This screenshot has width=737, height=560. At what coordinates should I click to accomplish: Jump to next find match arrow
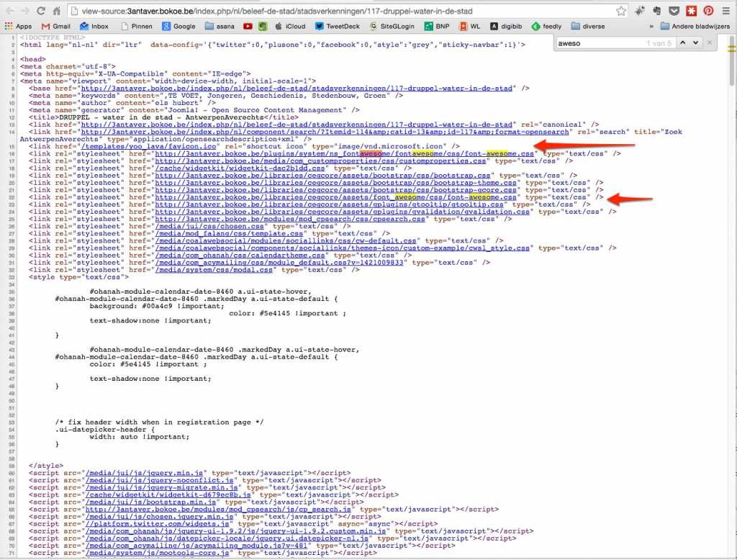tap(695, 42)
